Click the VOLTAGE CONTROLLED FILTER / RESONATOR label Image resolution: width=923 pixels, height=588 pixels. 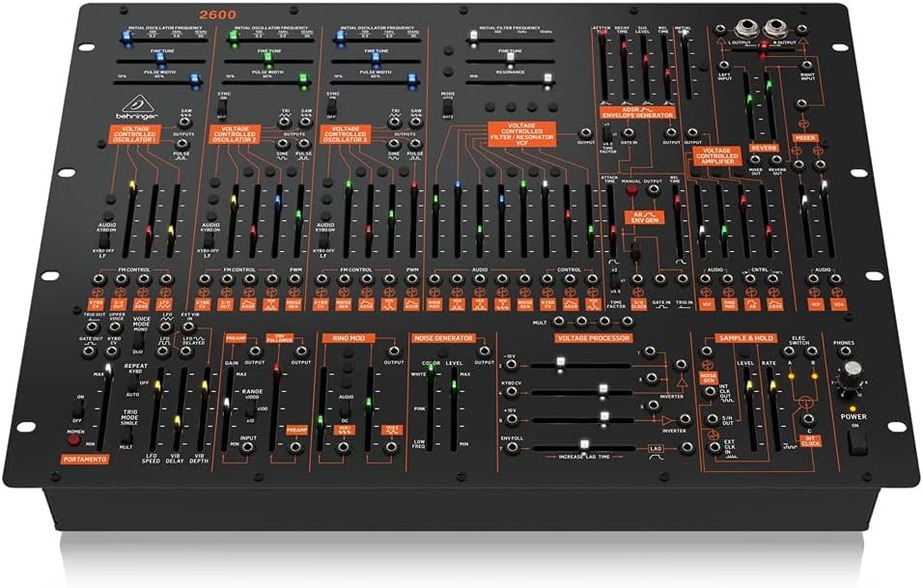point(521,134)
